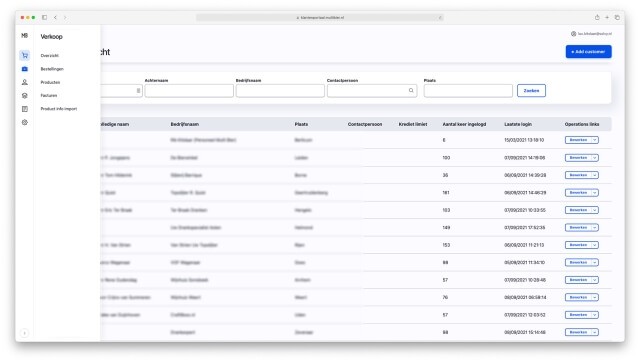Expand the Bewerken dropdown arrow, 36 logins row
Screen dimensions: 640x362
[595, 175]
